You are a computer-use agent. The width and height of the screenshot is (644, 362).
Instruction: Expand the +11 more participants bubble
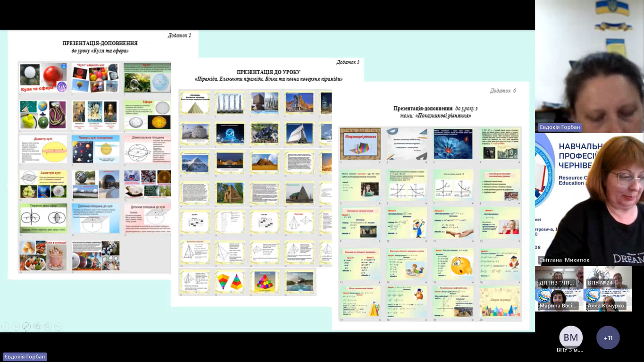[608, 337]
